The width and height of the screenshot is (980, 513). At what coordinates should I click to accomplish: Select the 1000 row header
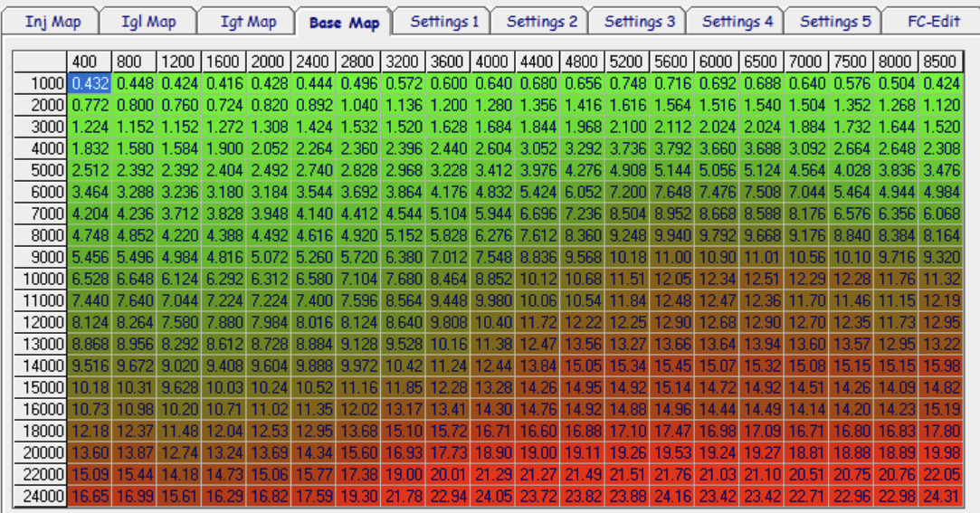(x=43, y=83)
